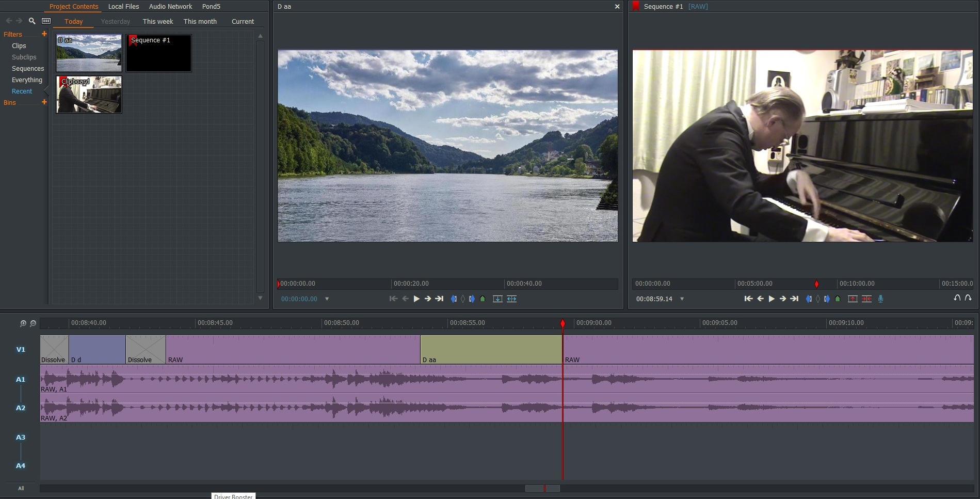Click the red Remove (lift) icon
Image resolution: width=980 pixels, height=499 pixels.
click(x=853, y=299)
